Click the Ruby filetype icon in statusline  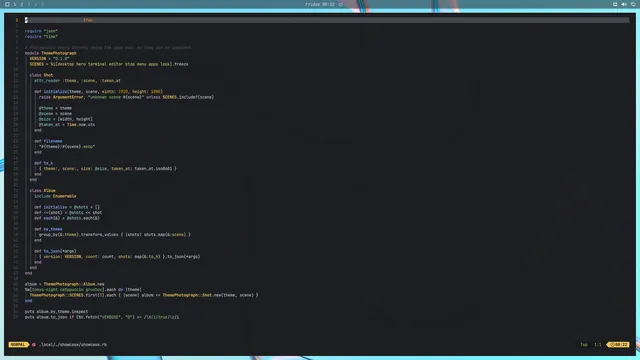(34, 344)
